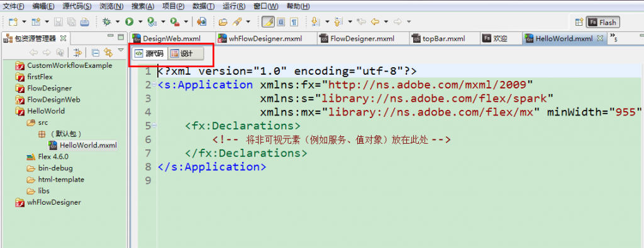Select HelloWorld.mxml in the package tree

pyautogui.click(x=82, y=145)
